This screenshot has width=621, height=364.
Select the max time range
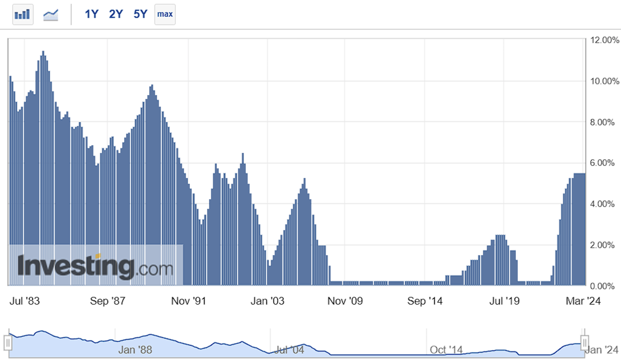coord(165,14)
